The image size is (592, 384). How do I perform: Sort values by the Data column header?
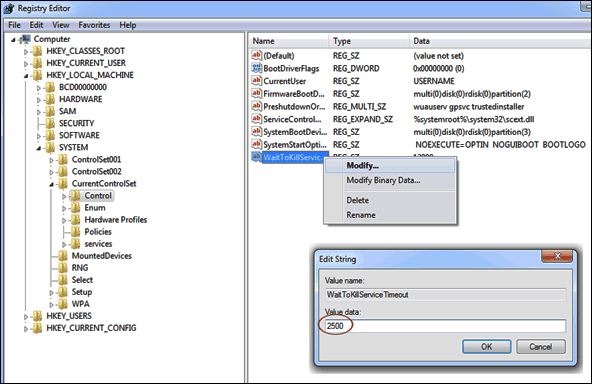(x=500, y=41)
